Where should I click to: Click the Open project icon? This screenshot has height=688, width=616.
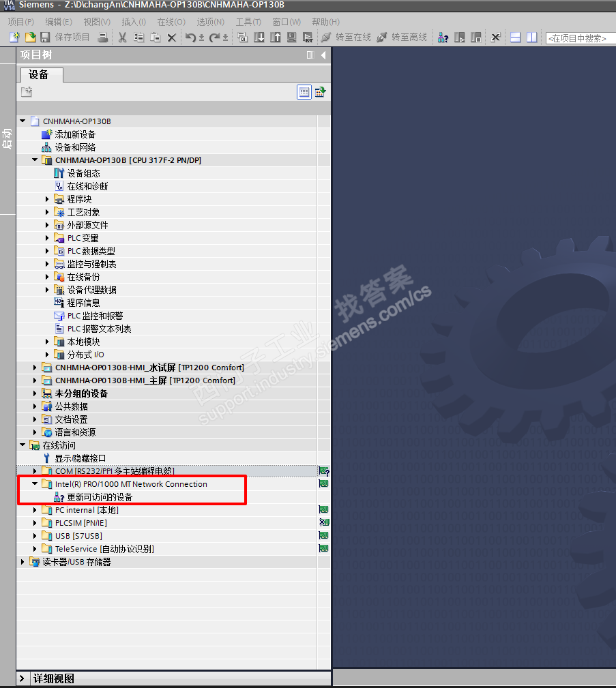[30, 38]
